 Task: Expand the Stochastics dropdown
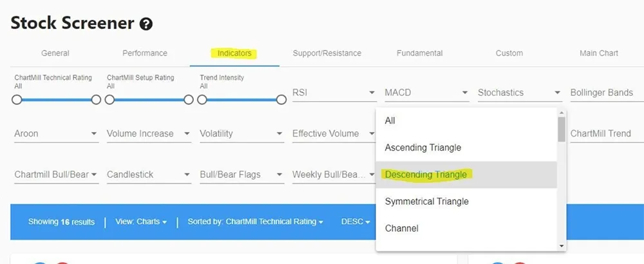point(519,93)
